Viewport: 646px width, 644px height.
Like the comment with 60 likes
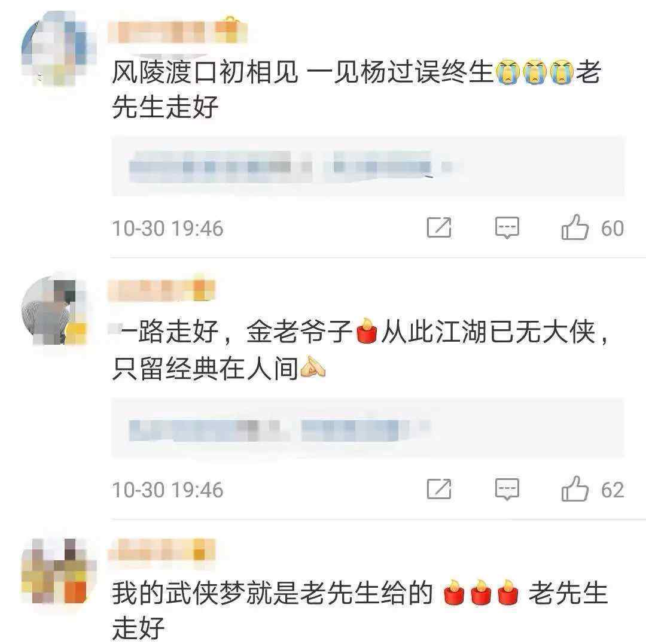575,227
